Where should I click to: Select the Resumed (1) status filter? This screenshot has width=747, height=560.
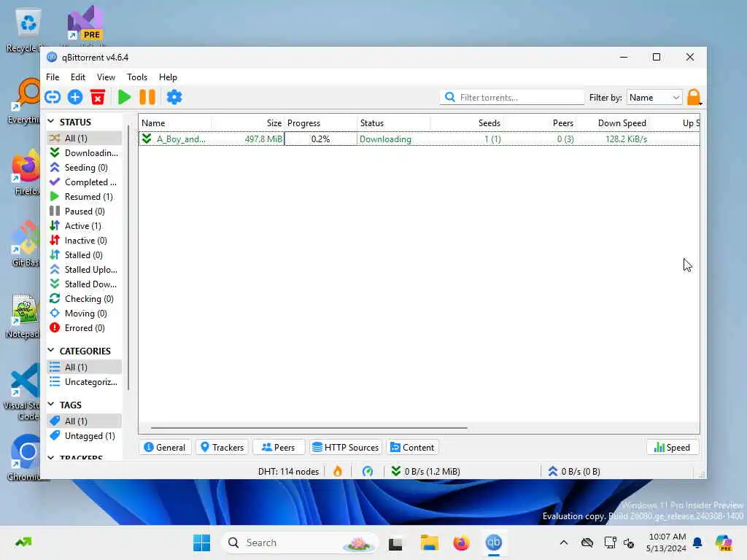84,197
